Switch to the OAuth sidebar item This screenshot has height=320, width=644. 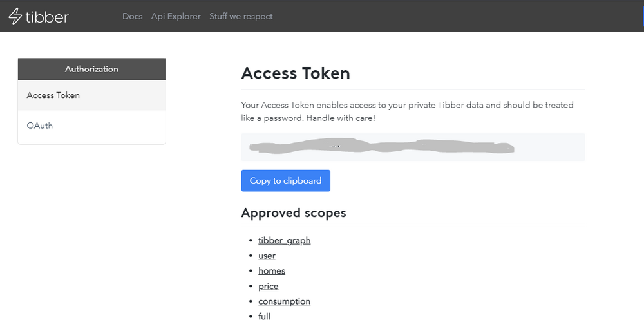[x=40, y=126]
